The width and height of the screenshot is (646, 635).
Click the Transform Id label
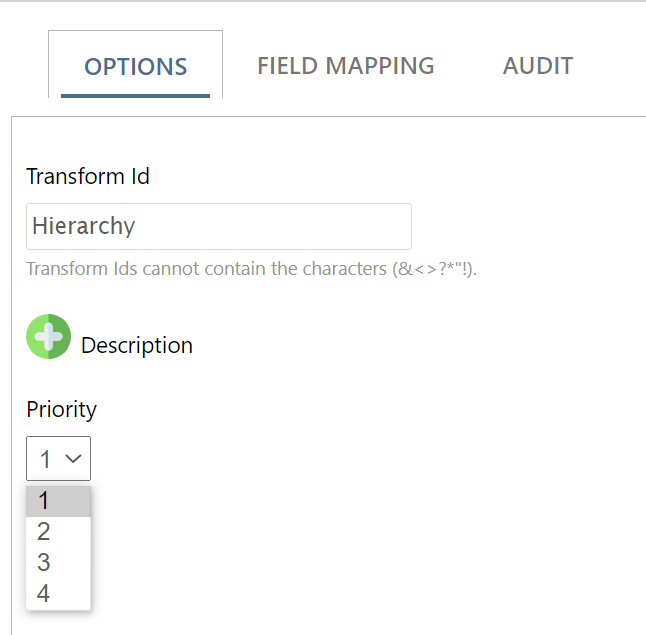point(88,176)
